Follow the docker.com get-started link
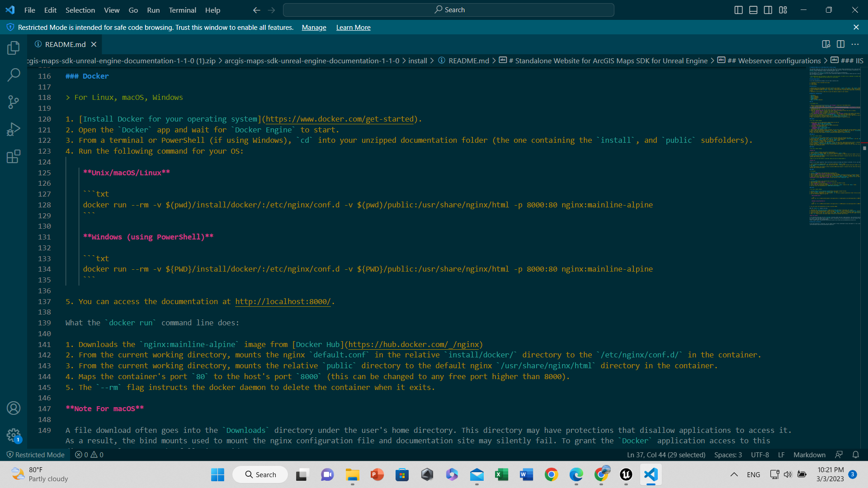868x488 pixels. click(340, 119)
